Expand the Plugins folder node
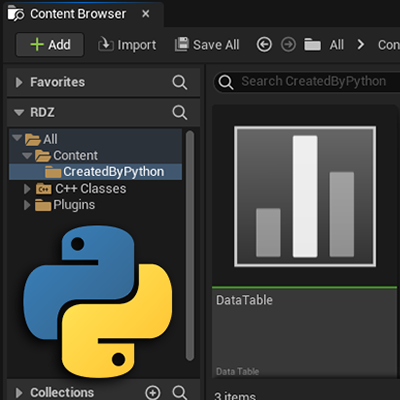The height and width of the screenshot is (400, 400). pos(27,205)
